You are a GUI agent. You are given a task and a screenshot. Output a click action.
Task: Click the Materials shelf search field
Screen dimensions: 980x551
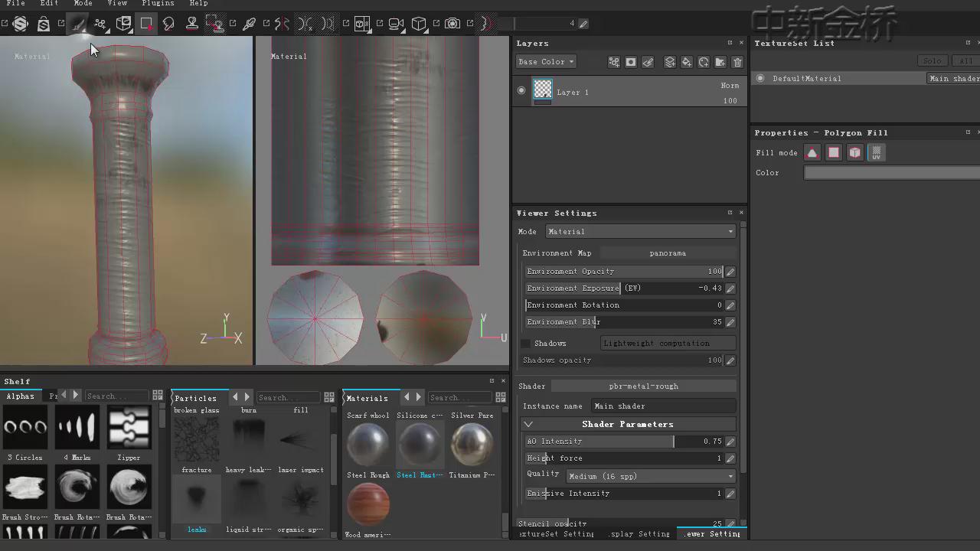pos(460,397)
